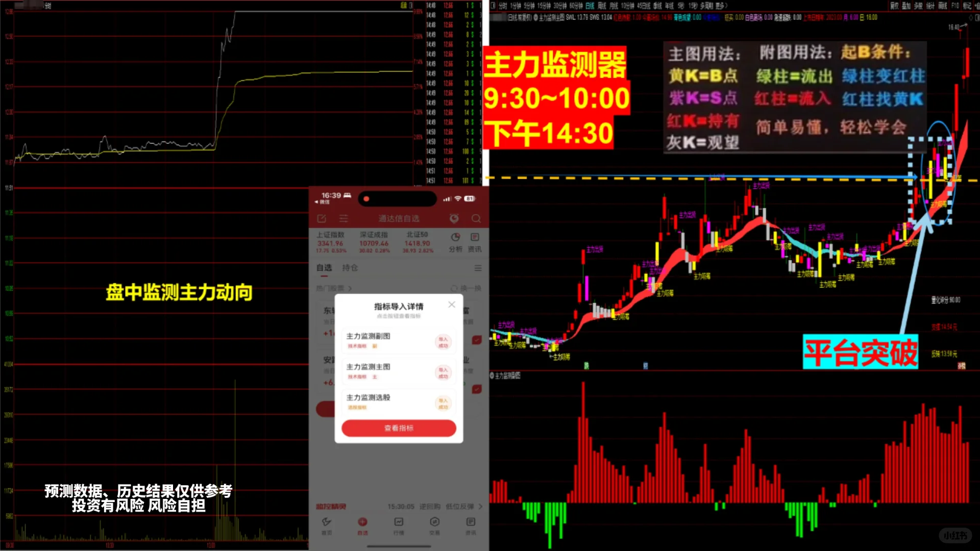Switch to the 持仓 tab
This screenshot has height=551, width=980.
point(350,268)
